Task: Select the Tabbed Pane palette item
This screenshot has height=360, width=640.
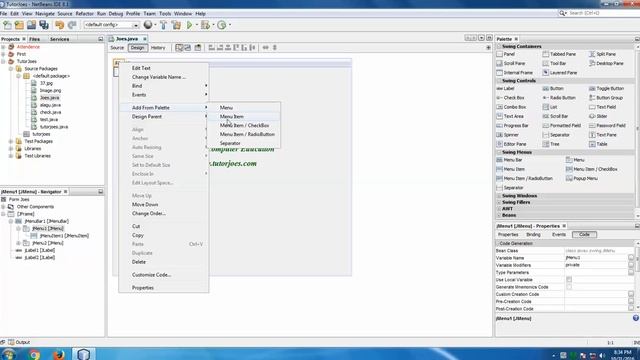Action: click(x=559, y=54)
